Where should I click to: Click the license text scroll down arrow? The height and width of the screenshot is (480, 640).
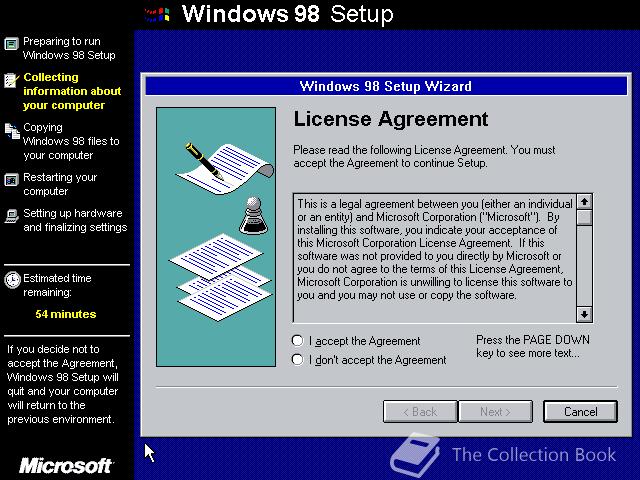[x=584, y=314]
